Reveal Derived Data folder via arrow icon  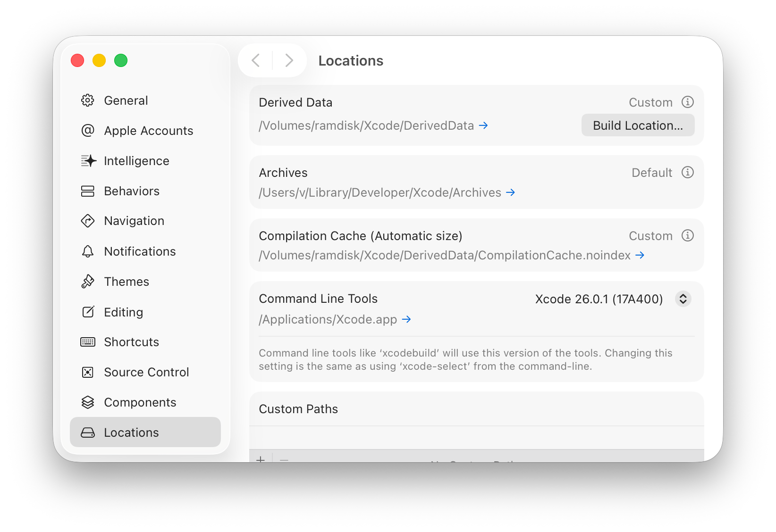pyautogui.click(x=483, y=125)
